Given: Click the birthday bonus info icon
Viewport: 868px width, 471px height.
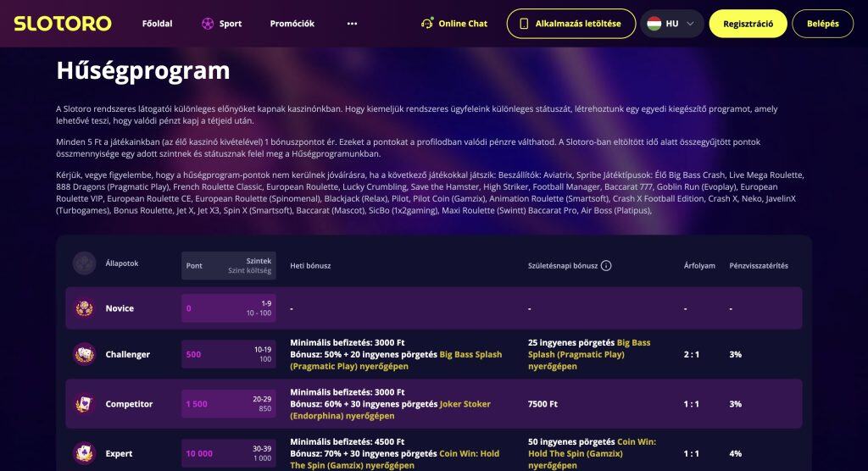Looking at the screenshot, I should pos(606,265).
